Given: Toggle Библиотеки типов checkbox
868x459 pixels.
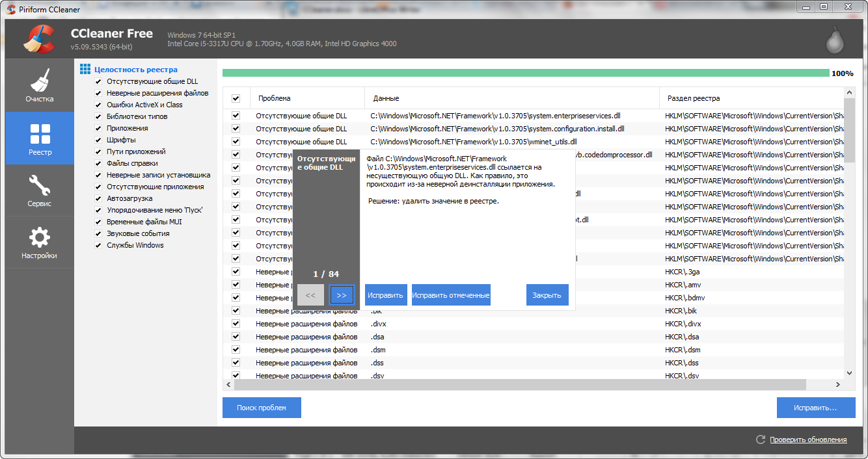Looking at the screenshot, I should 98,116.
